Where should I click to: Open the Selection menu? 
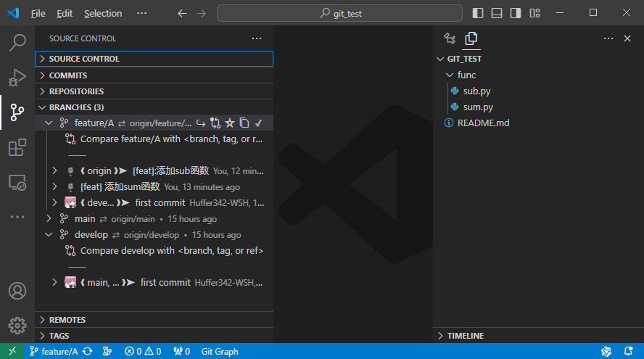tap(103, 13)
